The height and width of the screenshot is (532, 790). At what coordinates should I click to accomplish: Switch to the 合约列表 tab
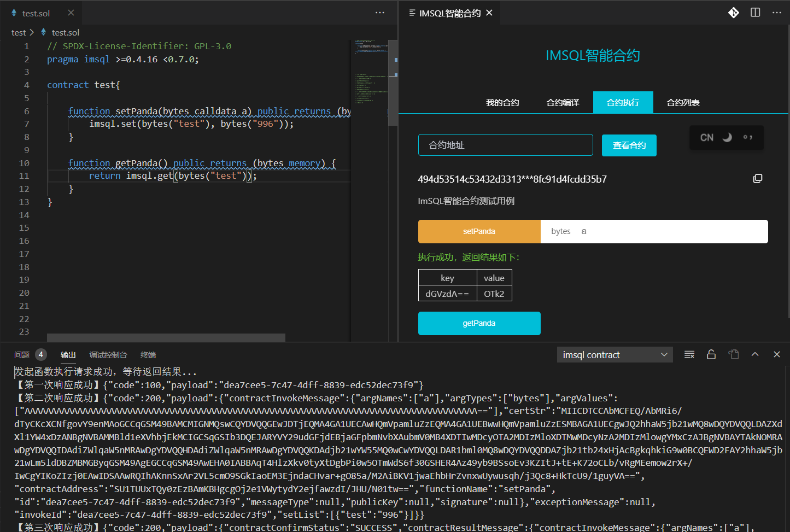(683, 102)
